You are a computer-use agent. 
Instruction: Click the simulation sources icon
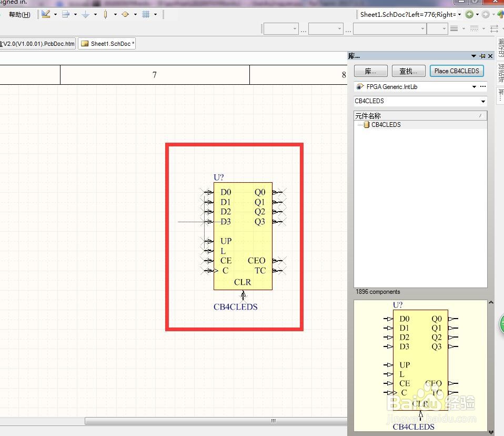click(125, 14)
